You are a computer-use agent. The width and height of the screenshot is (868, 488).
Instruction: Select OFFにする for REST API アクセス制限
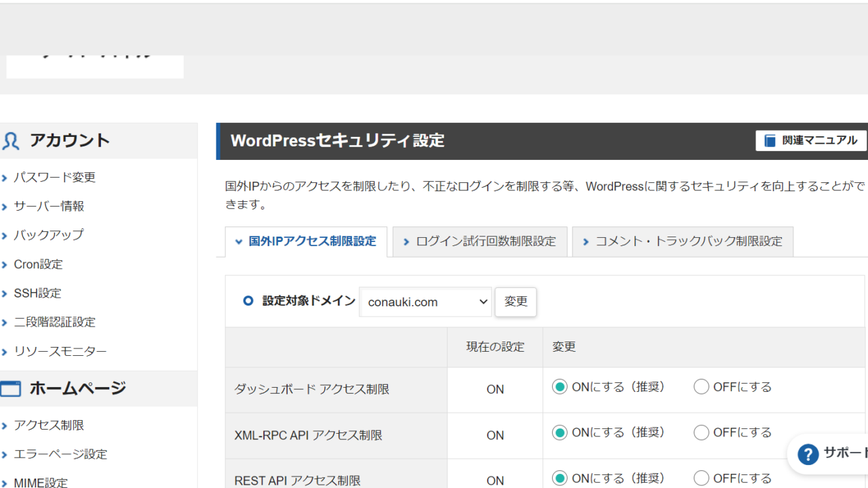[x=701, y=479]
